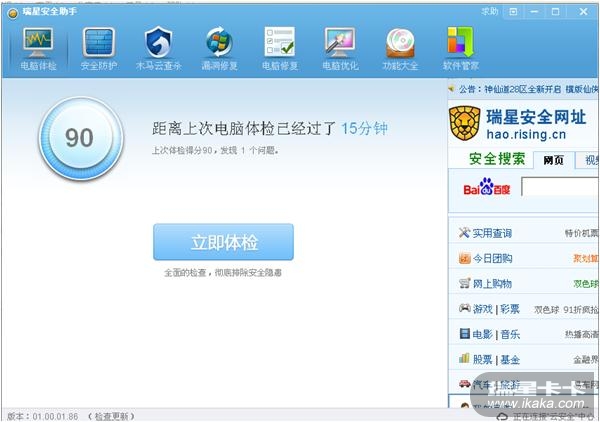The image size is (600, 422).
Task: Open the 公告 神仙道28区 announcement link
Action: [528, 89]
